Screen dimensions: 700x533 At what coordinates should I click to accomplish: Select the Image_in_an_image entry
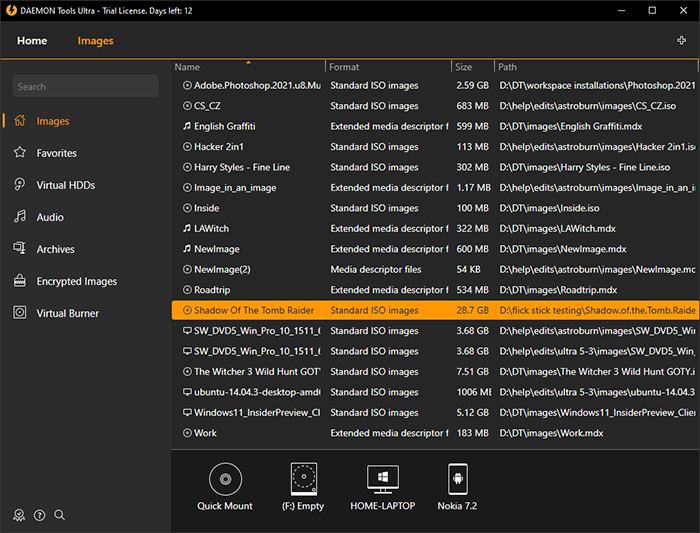tap(235, 188)
